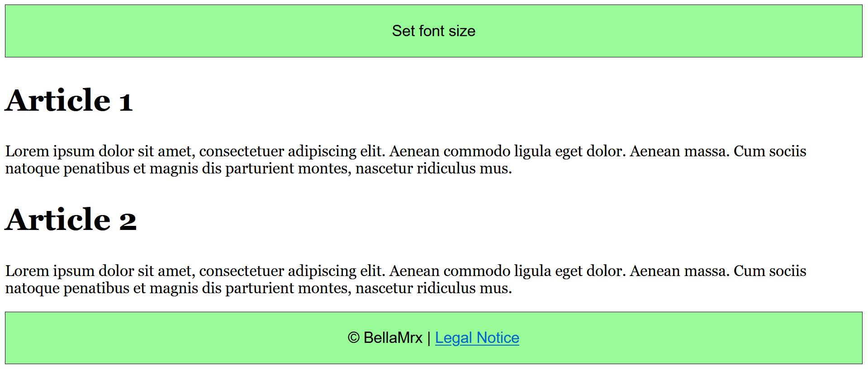Click the copyright symbol in the footer
868x370 pixels.
coord(353,338)
